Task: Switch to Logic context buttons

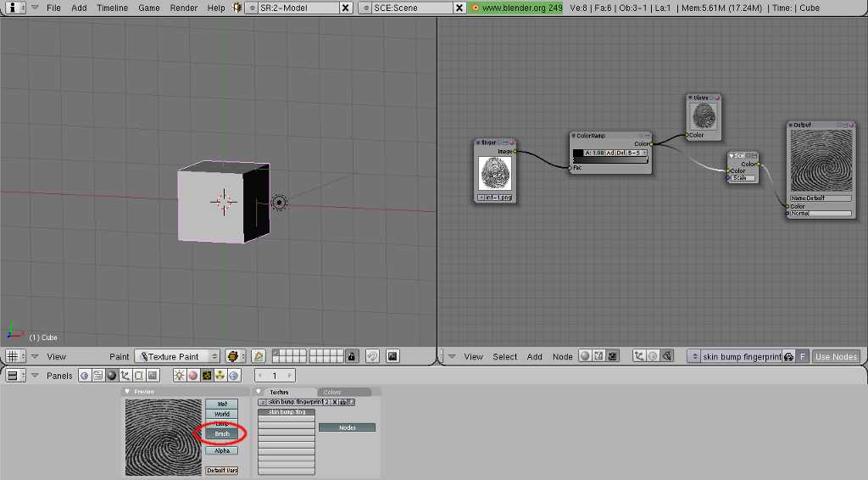Action: point(85,376)
